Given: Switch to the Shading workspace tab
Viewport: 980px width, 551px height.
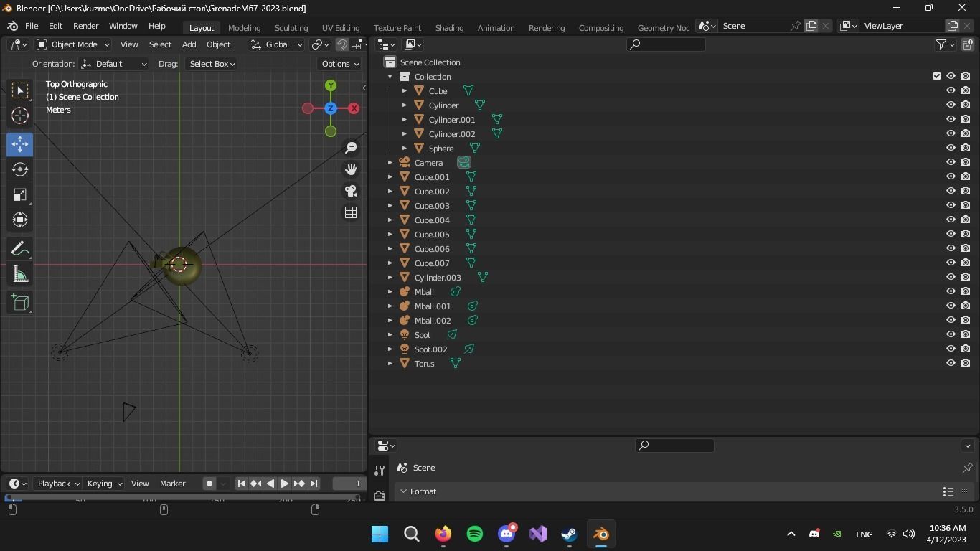Looking at the screenshot, I should click(x=449, y=28).
